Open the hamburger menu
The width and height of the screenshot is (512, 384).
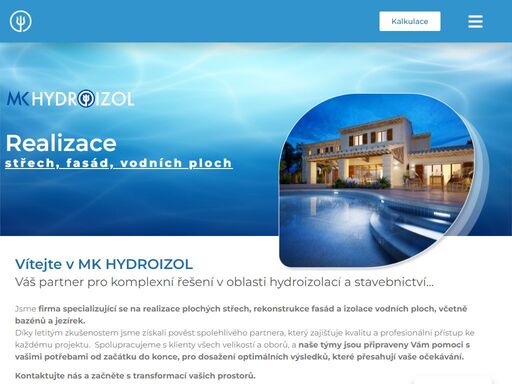[475, 21]
